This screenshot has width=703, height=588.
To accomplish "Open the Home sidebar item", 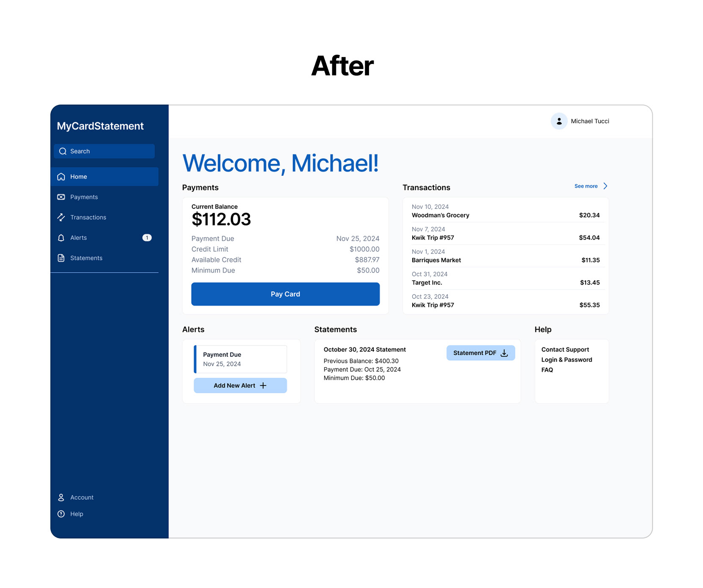I will (105, 177).
